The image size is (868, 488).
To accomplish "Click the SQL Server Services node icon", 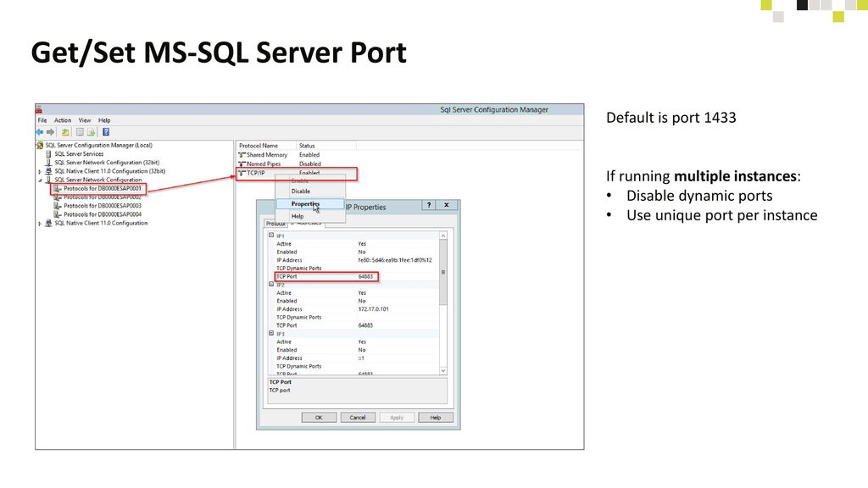I will pos(48,154).
